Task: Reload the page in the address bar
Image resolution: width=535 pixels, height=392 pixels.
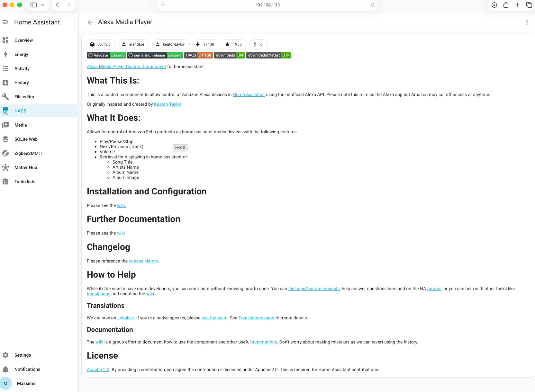Action: pos(373,5)
